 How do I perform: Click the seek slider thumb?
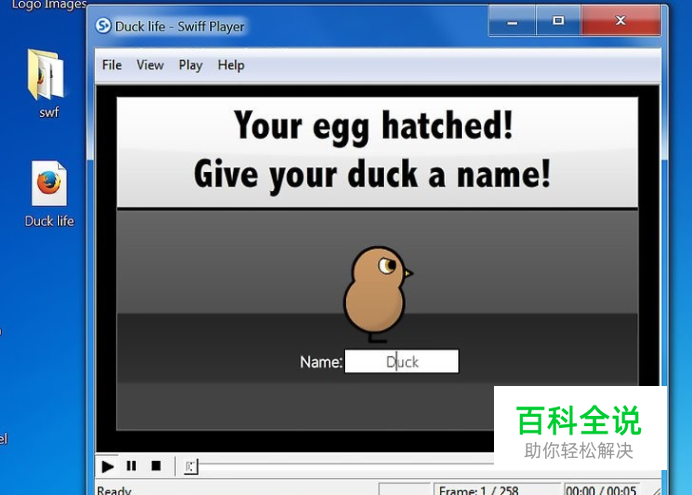coord(191,467)
